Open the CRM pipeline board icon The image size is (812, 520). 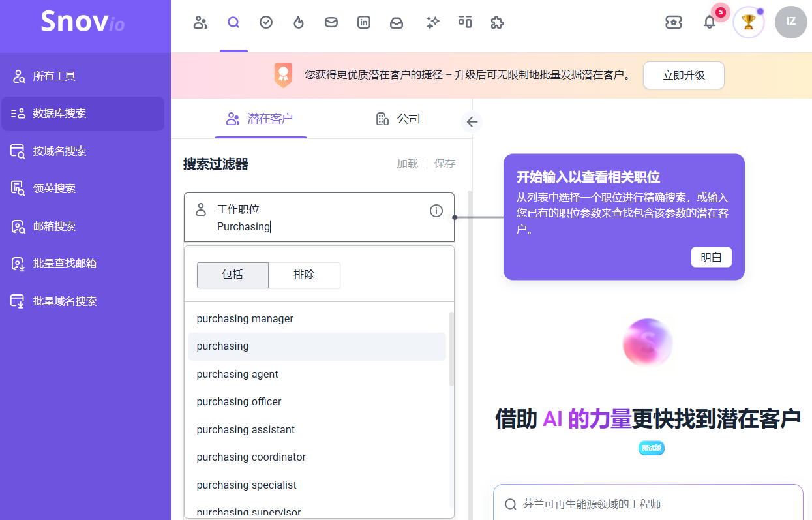point(465,23)
